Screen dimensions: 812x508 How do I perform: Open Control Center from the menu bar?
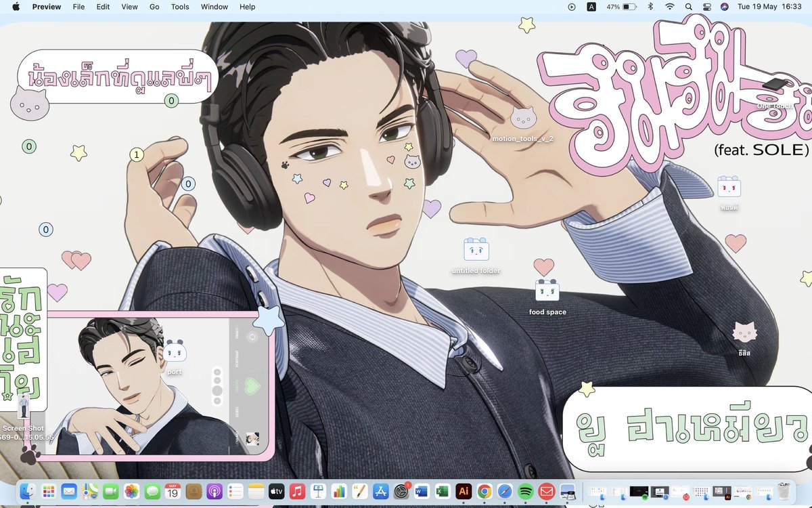pyautogui.click(x=706, y=7)
